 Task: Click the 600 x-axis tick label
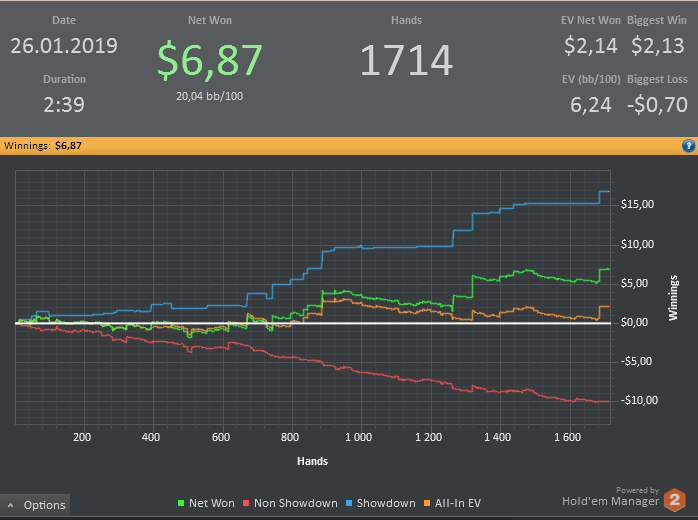[221, 437]
